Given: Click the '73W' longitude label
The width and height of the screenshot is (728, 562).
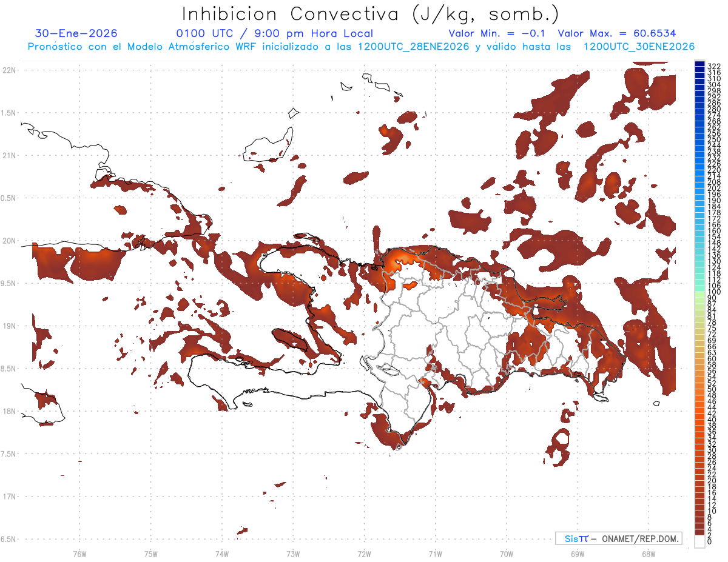Looking at the screenshot, I should pos(293,554).
